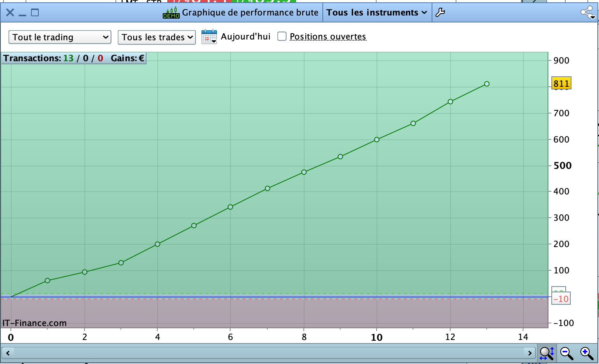Click the horizontal scrollbar track
Viewport: 599px width, 364px height.
point(269,353)
